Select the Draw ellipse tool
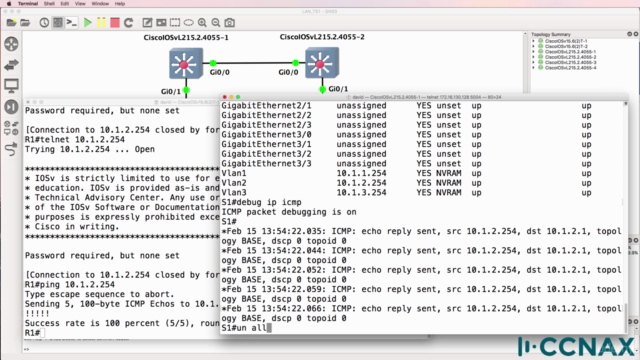640x360 pixels. click(189, 22)
